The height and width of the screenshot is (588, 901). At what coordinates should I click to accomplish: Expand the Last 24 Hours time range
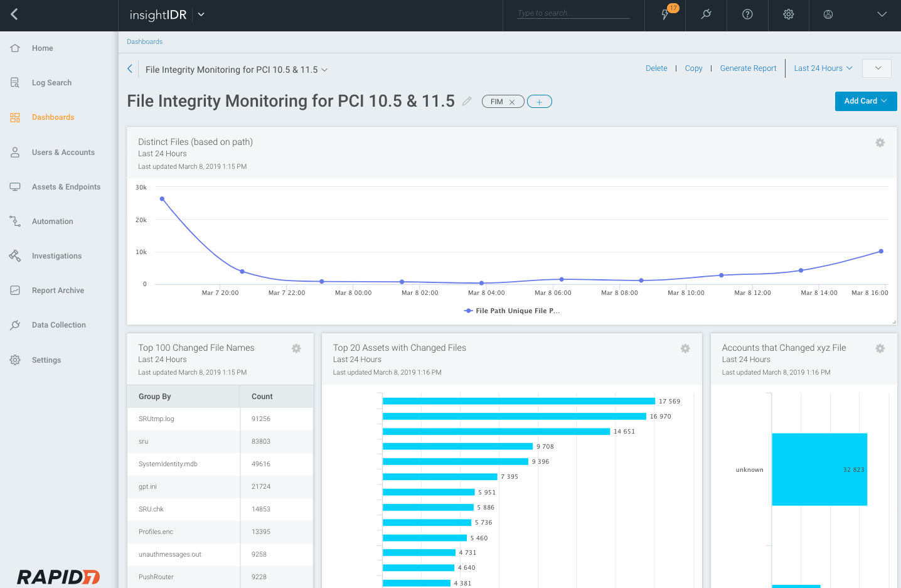click(823, 68)
